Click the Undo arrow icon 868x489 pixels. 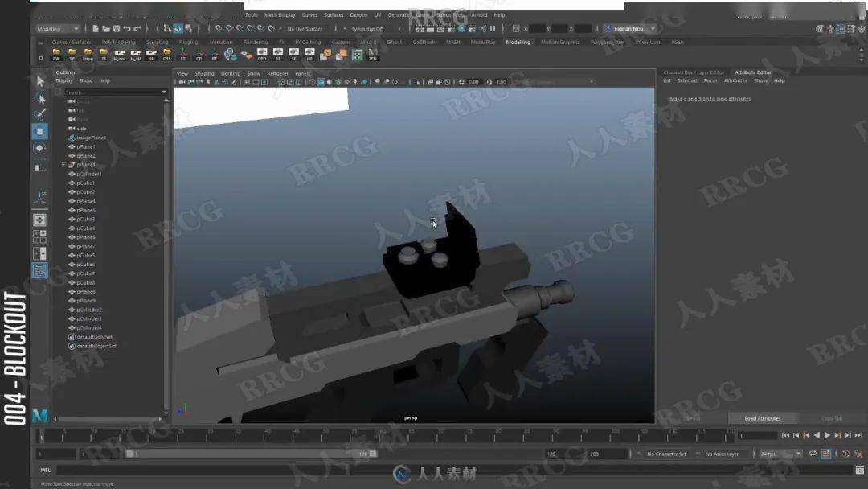(127, 28)
